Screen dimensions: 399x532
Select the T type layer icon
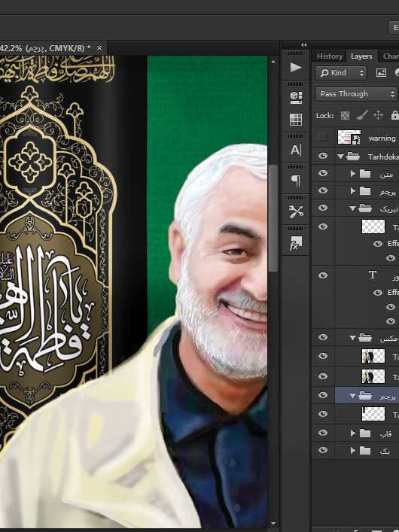[373, 275]
